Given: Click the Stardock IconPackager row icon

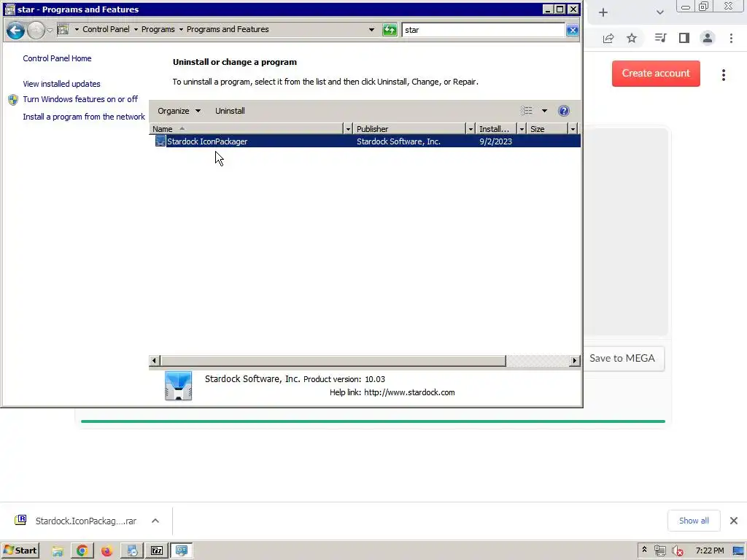Looking at the screenshot, I should (160, 141).
